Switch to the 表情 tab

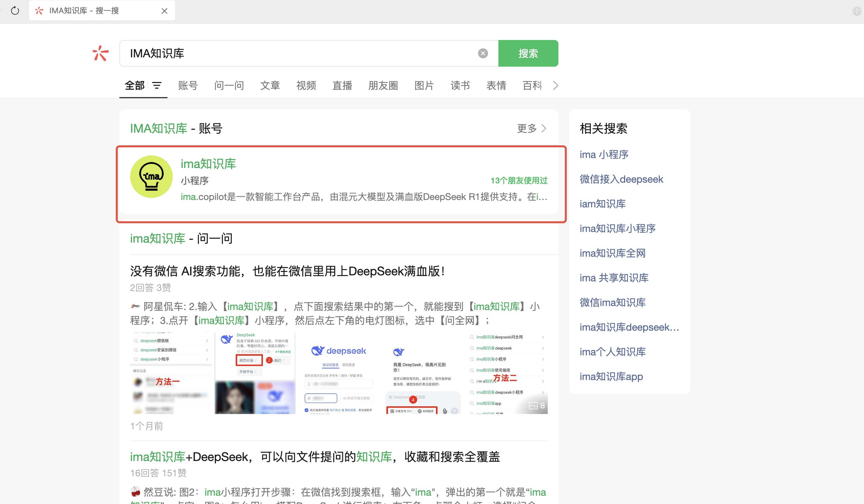pyautogui.click(x=496, y=85)
